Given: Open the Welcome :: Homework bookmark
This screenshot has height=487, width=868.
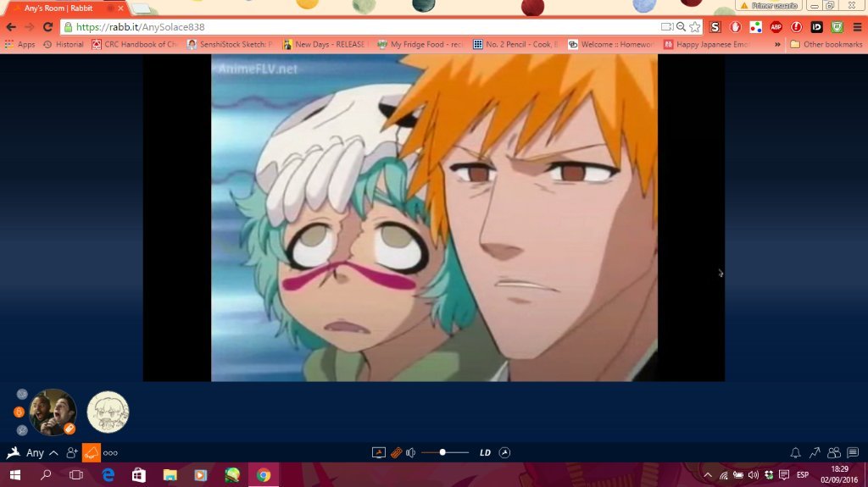Looking at the screenshot, I should pyautogui.click(x=611, y=44).
